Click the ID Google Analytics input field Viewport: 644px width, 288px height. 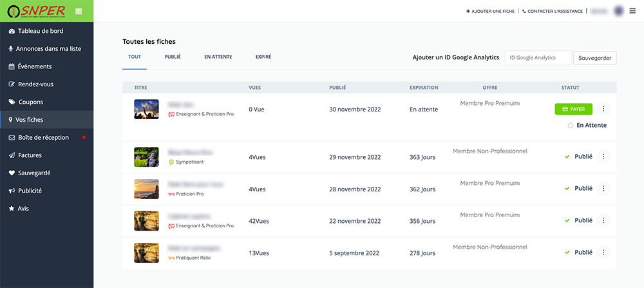click(x=538, y=58)
